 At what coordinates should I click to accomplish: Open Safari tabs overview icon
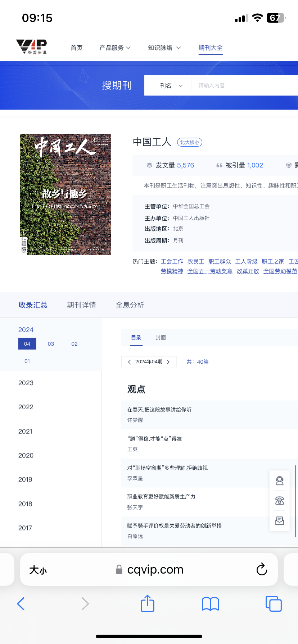click(x=273, y=603)
